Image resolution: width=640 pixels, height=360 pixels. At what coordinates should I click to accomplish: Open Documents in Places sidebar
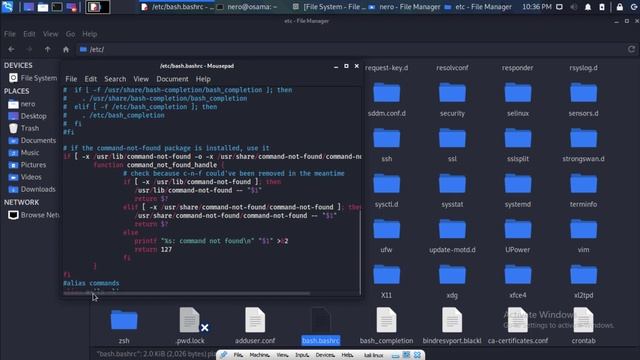32,140
